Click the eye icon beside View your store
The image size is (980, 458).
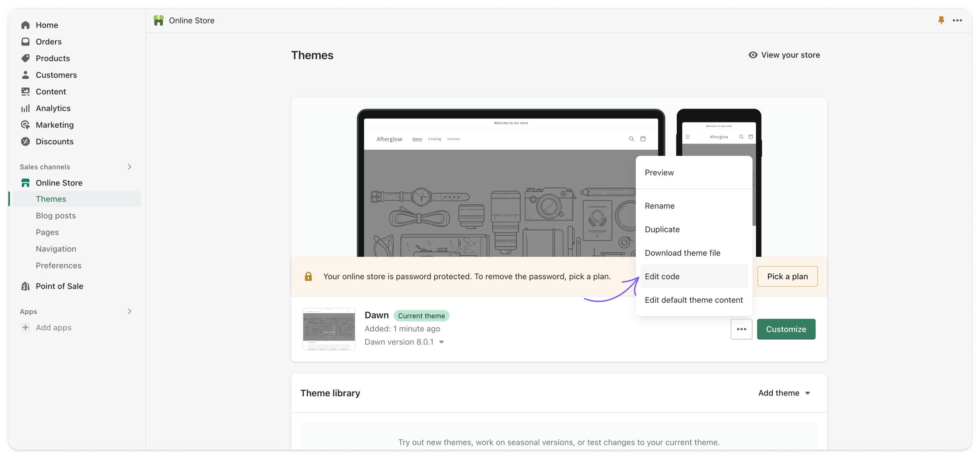pyautogui.click(x=753, y=55)
